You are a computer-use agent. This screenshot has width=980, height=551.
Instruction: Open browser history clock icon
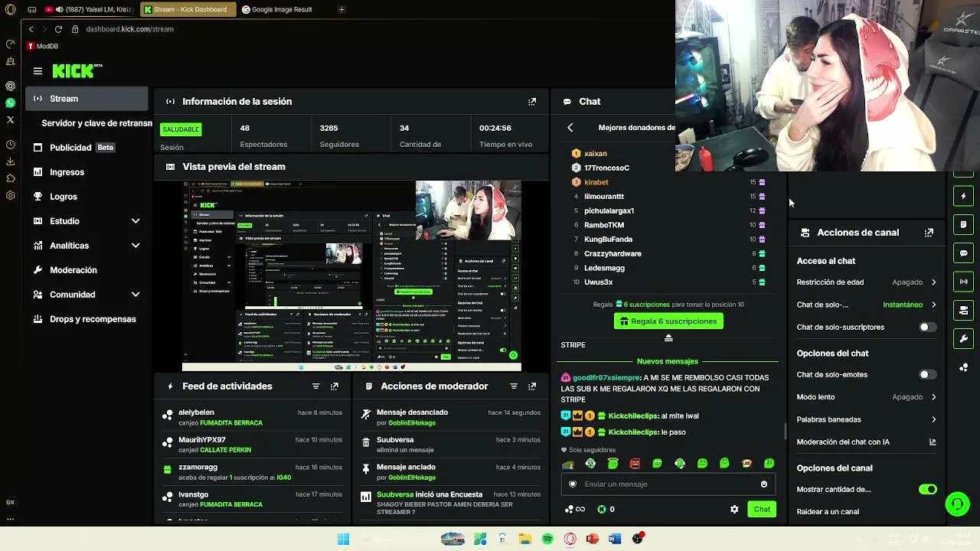(10, 145)
